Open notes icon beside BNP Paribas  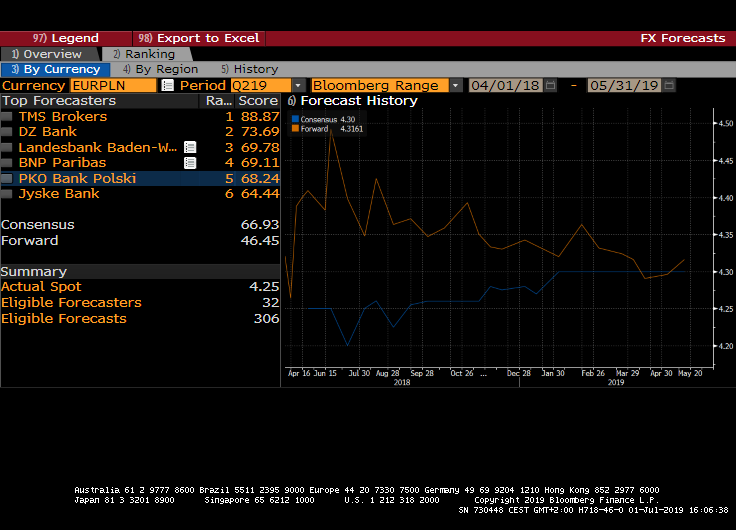(x=189, y=162)
